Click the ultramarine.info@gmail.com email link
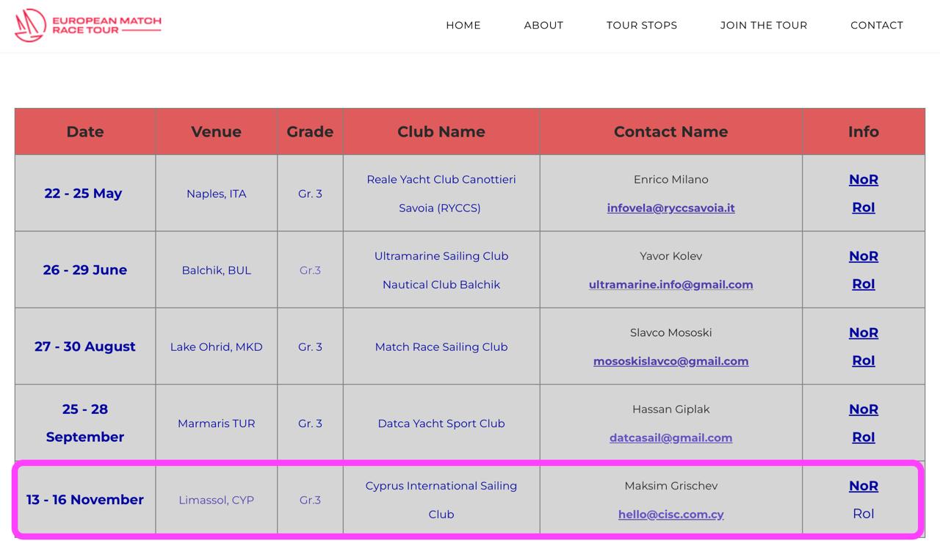The width and height of the screenshot is (940, 560). 670,285
